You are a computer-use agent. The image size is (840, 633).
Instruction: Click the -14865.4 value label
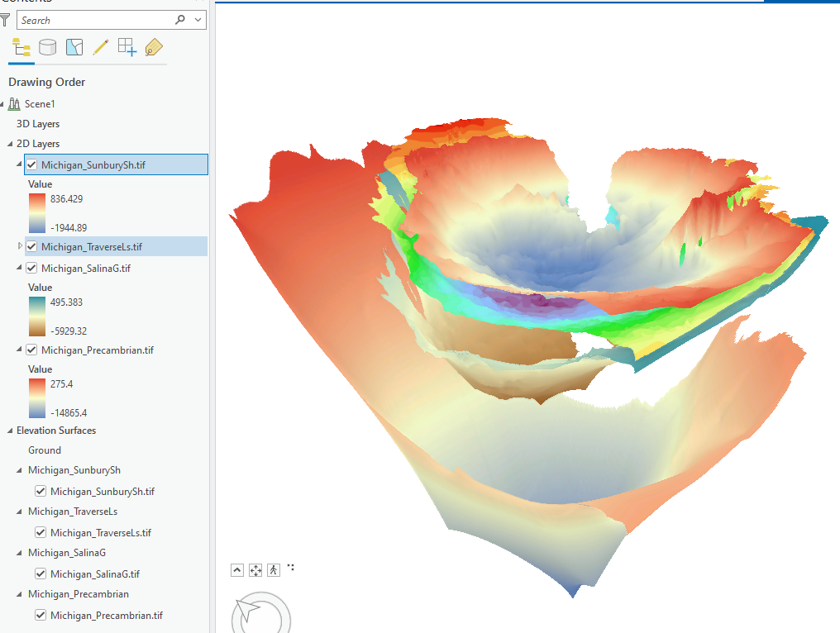coord(69,413)
